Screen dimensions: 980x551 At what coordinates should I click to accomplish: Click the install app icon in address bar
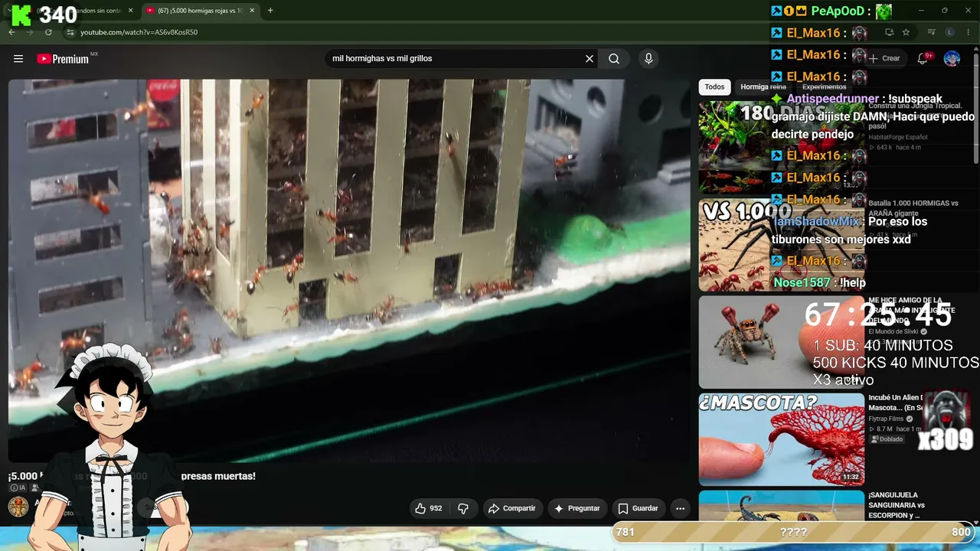(889, 32)
